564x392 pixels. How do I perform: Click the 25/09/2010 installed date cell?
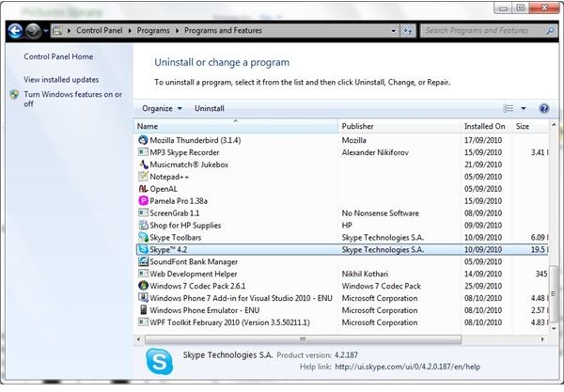pyautogui.click(x=483, y=287)
